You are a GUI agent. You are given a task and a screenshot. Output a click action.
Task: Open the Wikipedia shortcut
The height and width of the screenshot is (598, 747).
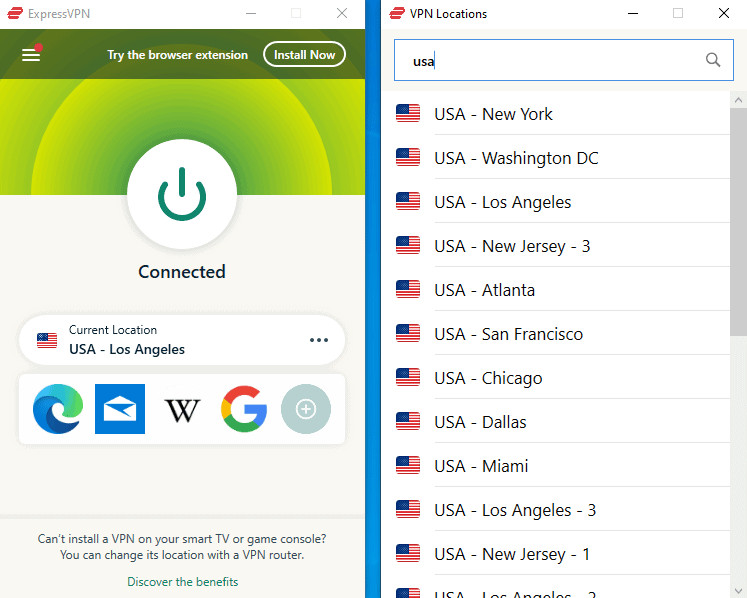[x=182, y=410]
